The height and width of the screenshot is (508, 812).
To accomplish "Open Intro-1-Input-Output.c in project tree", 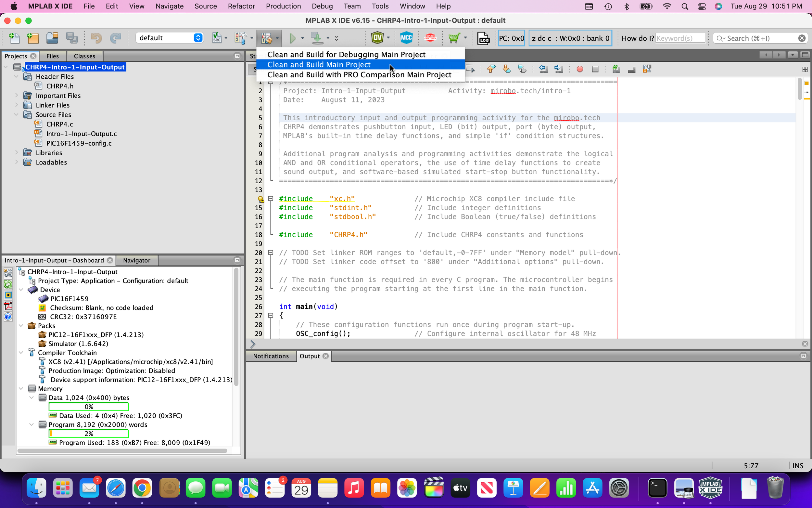I will coord(81,134).
